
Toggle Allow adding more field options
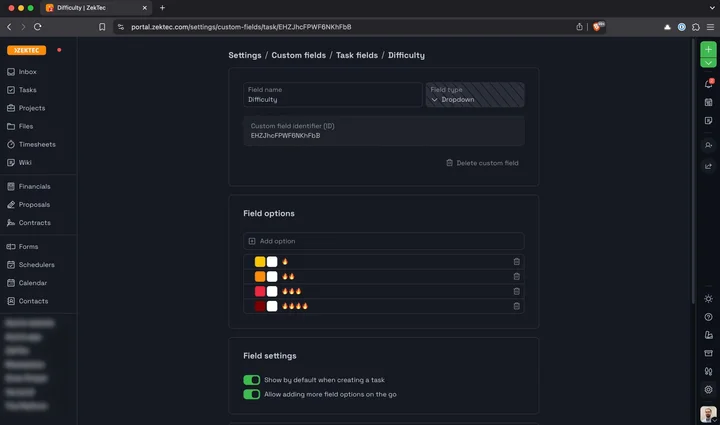(x=252, y=394)
